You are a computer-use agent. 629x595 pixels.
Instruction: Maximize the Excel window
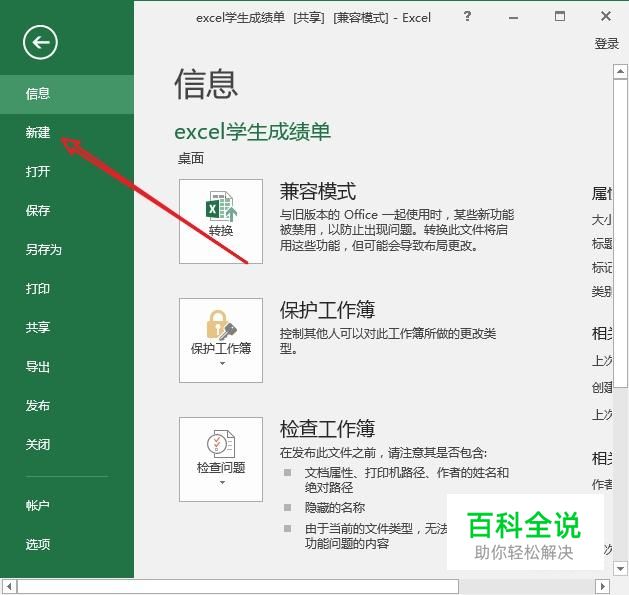click(x=560, y=16)
